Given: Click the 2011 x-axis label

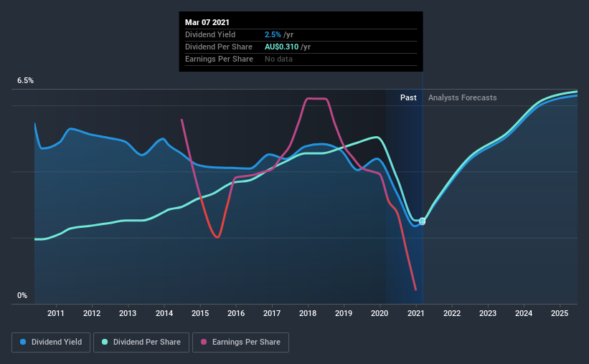Looking at the screenshot, I should [x=55, y=313].
